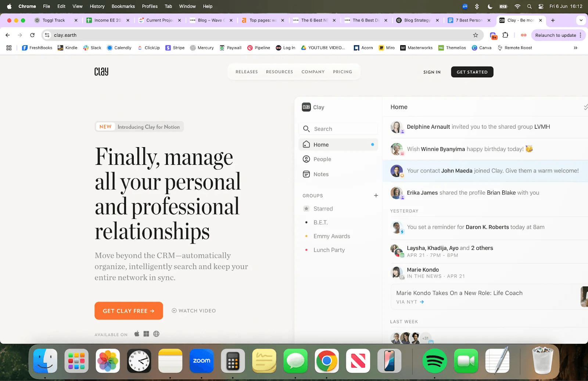Show more bookmarks with the chevron
Screen dimensions: 588x381
(576, 48)
